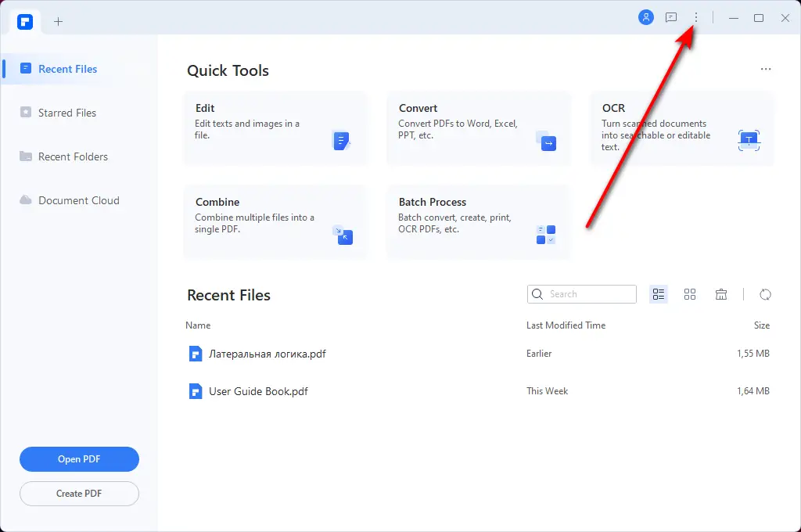Screen dimensions: 801x532
Task: Open User Guide Book.pdf file
Action: click(258, 391)
